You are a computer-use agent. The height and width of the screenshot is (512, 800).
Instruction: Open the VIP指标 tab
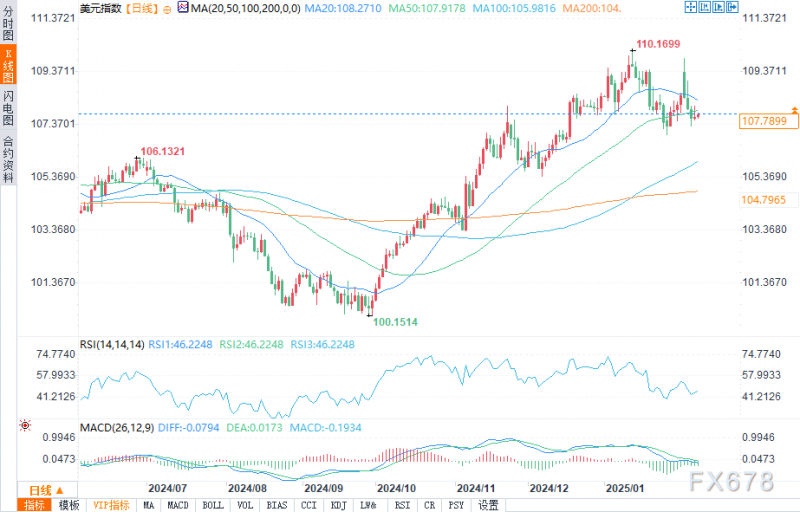[111, 505]
